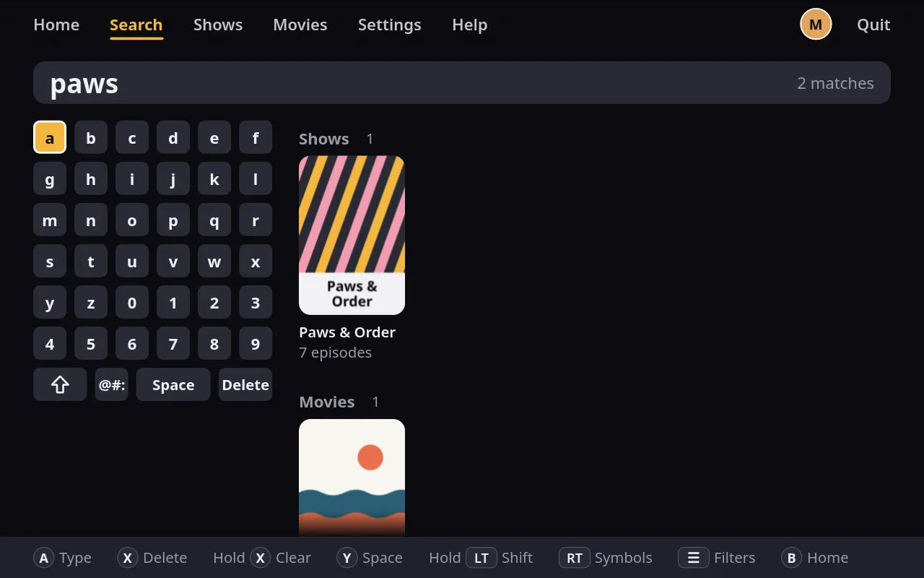Click the search field containing paws
This screenshot has height=578, width=924.
[462, 83]
